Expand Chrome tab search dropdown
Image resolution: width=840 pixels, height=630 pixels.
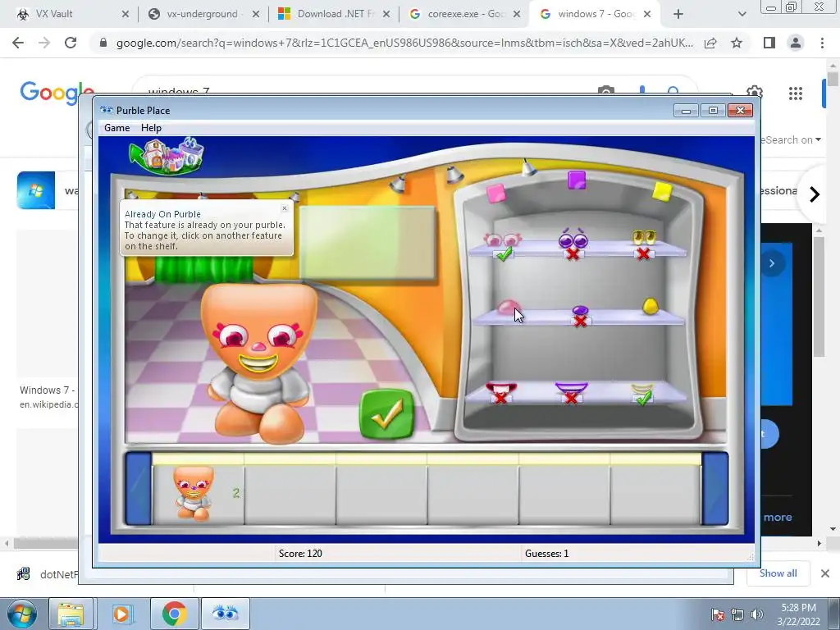(742, 14)
